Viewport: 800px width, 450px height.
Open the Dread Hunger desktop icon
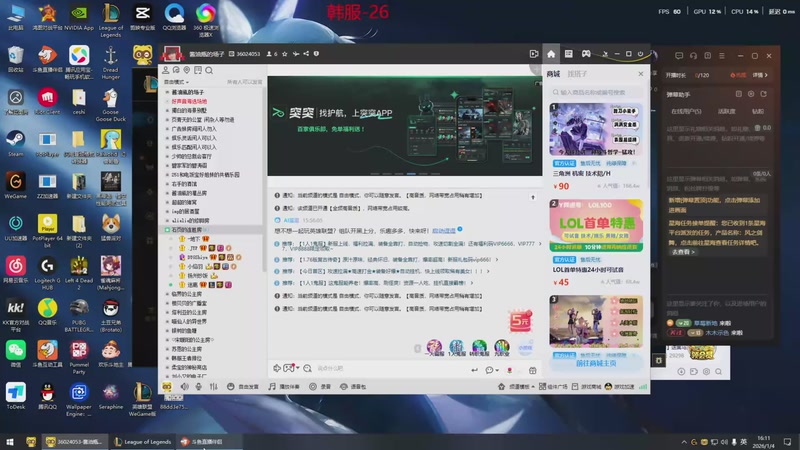coord(110,62)
